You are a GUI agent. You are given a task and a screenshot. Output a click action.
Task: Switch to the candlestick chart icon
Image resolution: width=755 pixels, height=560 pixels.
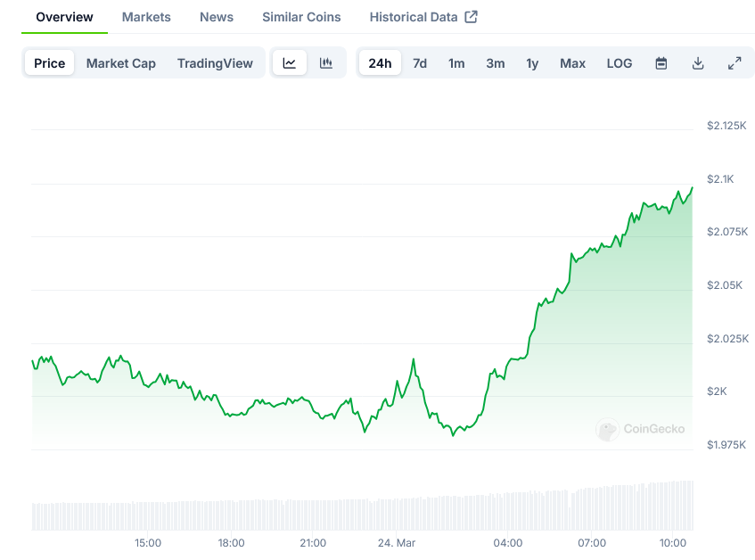click(x=325, y=62)
